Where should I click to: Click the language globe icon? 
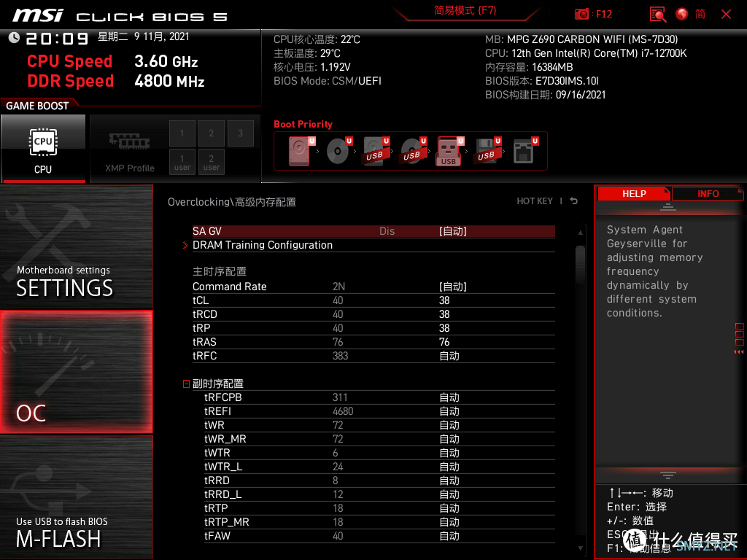(x=682, y=14)
